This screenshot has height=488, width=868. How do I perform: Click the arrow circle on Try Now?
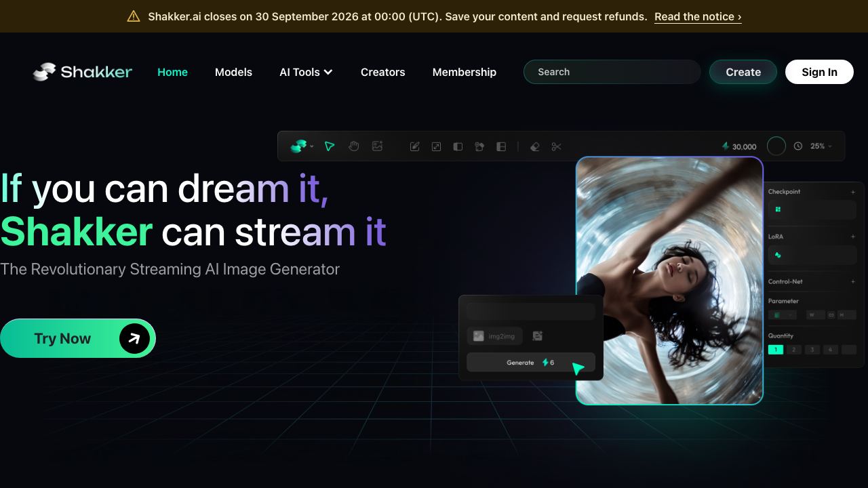pyautogui.click(x=134, y=338)
